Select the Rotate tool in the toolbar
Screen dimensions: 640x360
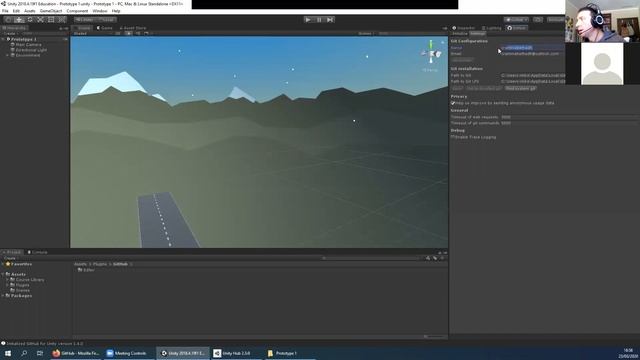click(x=30, y=20)
